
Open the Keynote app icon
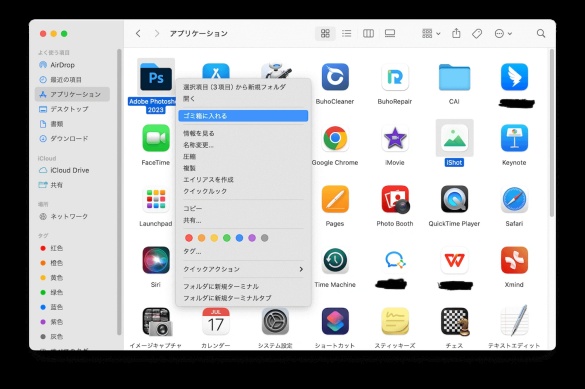[x=514, y=138]
